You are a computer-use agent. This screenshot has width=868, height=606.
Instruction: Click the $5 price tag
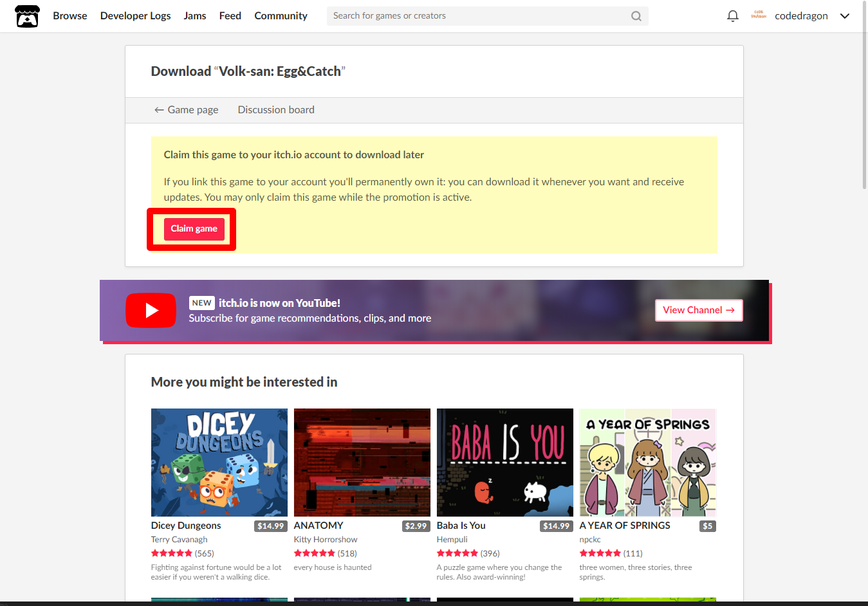[x=708, y=526]
